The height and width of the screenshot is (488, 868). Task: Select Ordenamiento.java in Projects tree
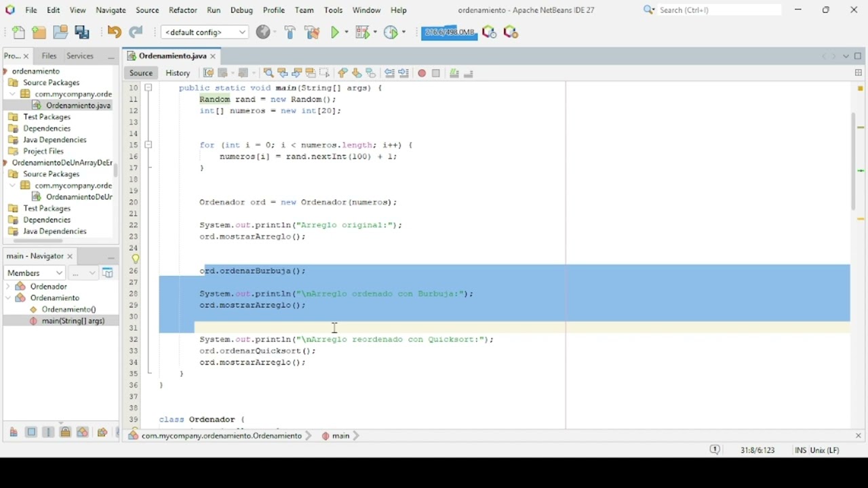[x=78, y=106]
